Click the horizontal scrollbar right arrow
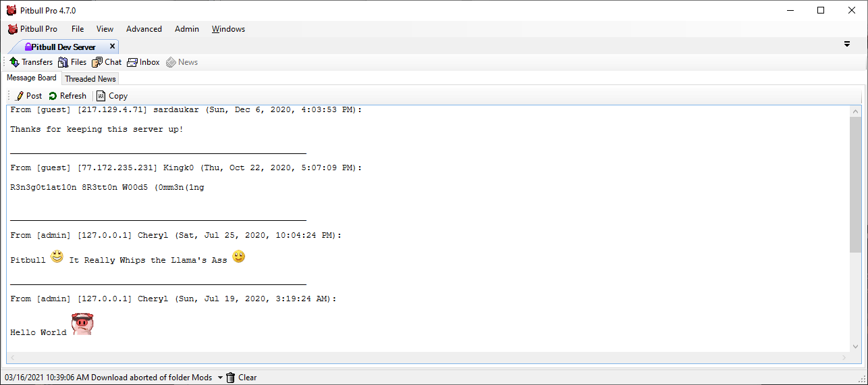868x385 pixels. 844,357
